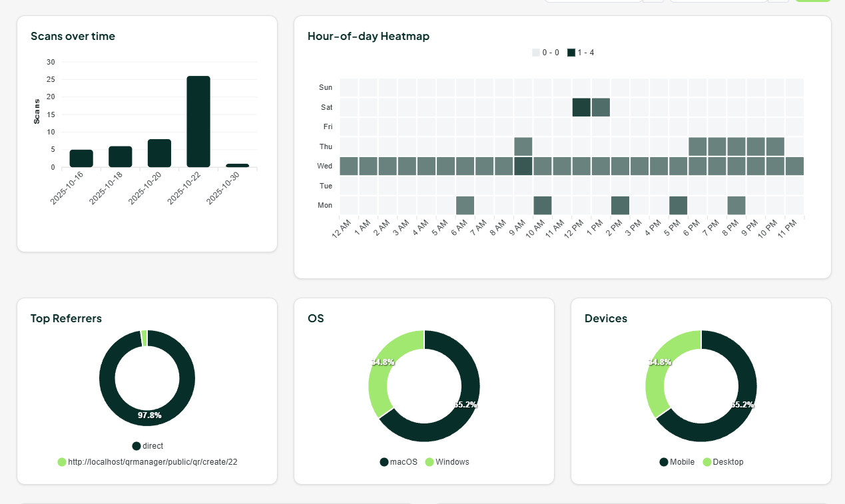The image size is (845, 504).
Task: Click the direct legend dot under Top Referrers
Action: 135,446
